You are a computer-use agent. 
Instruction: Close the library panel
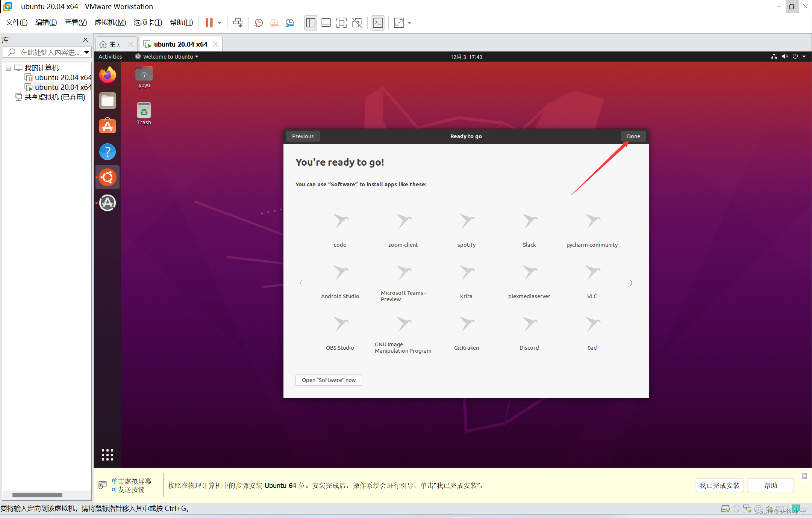[x=85, y=40]
